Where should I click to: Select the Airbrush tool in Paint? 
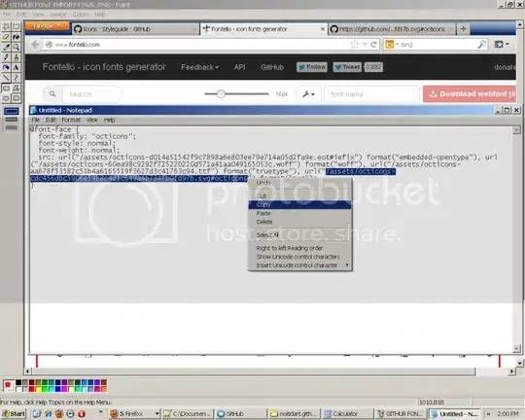click(x=6, y=67)
